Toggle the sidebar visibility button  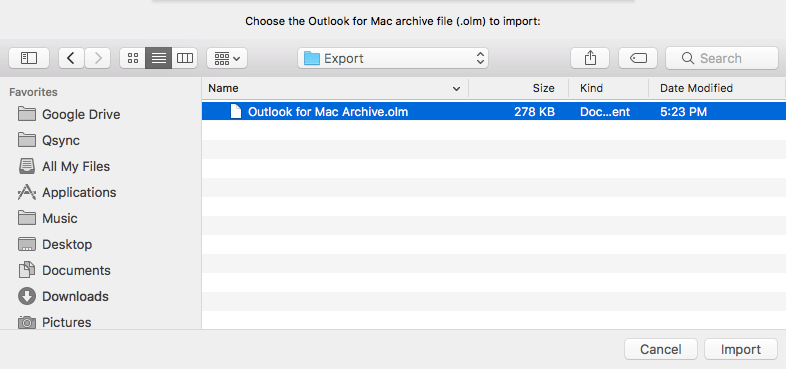(x=29, y=58)
